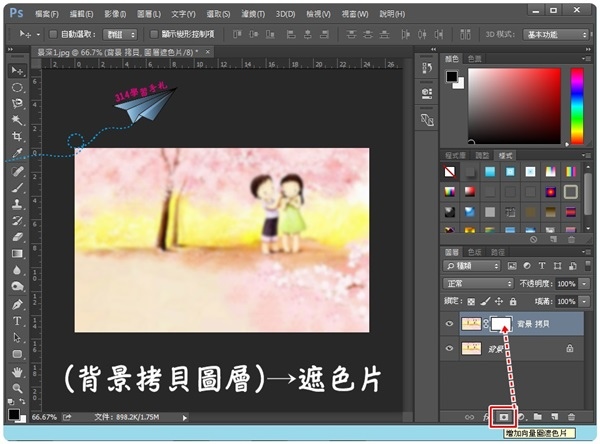Toggle lock transparent pixels
Screen dimensions: 600x444
[471, 302]
